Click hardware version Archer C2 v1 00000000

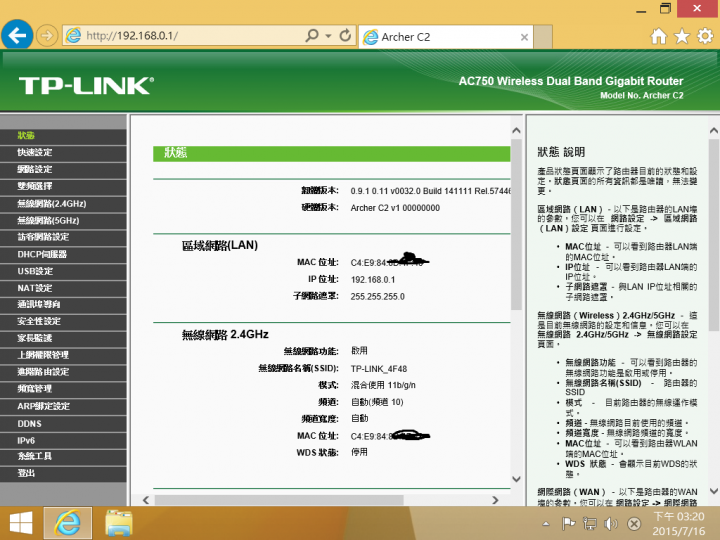click(x=395, y=208)
